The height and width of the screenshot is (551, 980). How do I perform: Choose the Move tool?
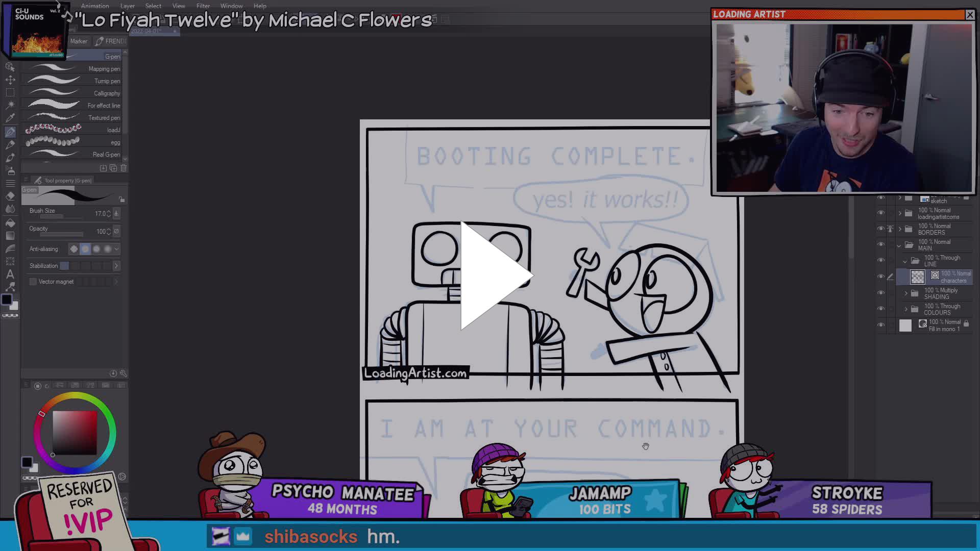click(10, 80)
